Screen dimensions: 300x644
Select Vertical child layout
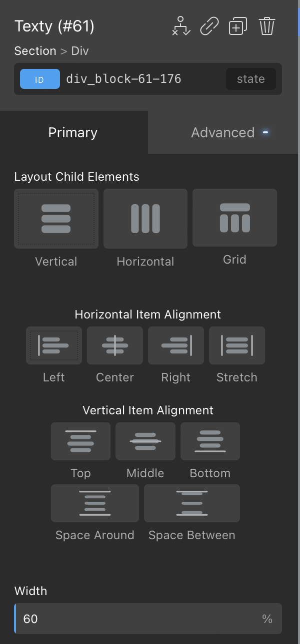(x=56, y=219)
